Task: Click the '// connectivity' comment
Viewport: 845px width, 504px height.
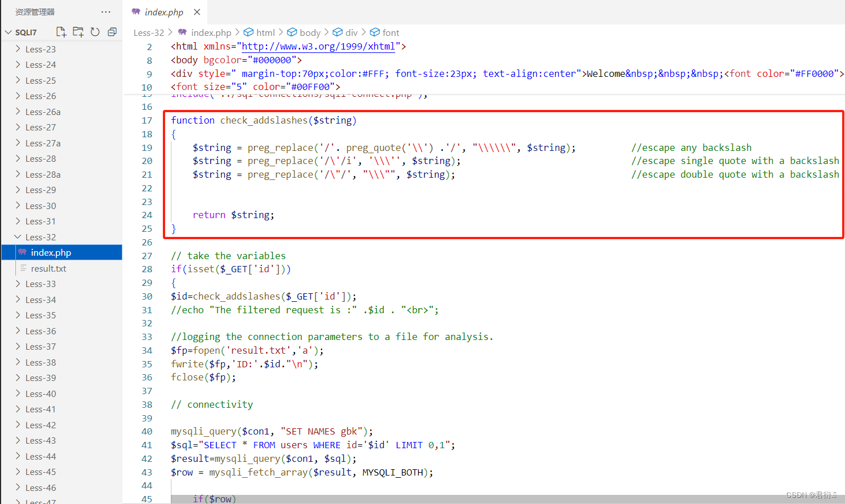Action: (x=212, y=404)
